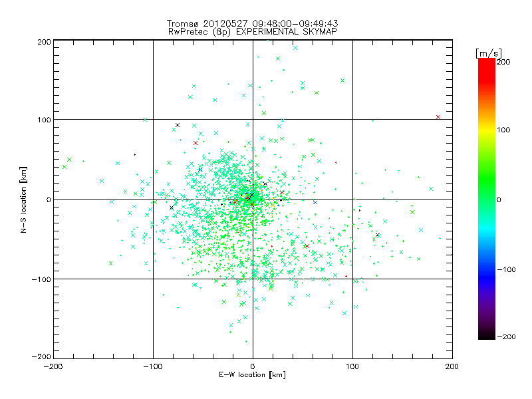This screenshot has height=399, width=532.
Task: Click the title line "Tromsø 20120527 09:48:00-09:49:43"
Action: [x=252, y=23]
